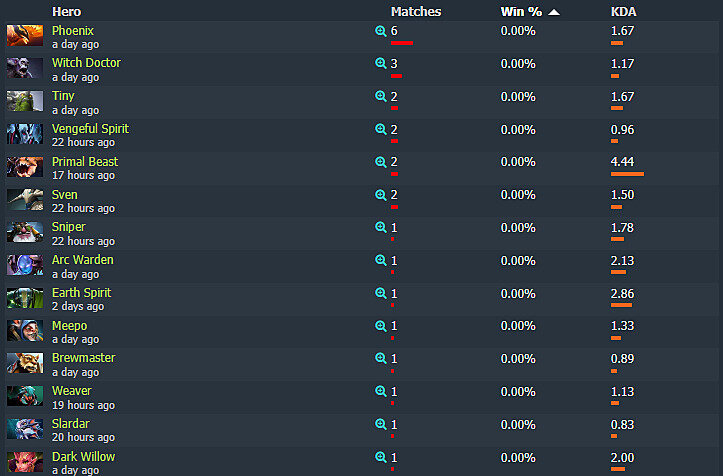Open the Slardar hero link

click(x=71, y=423)
